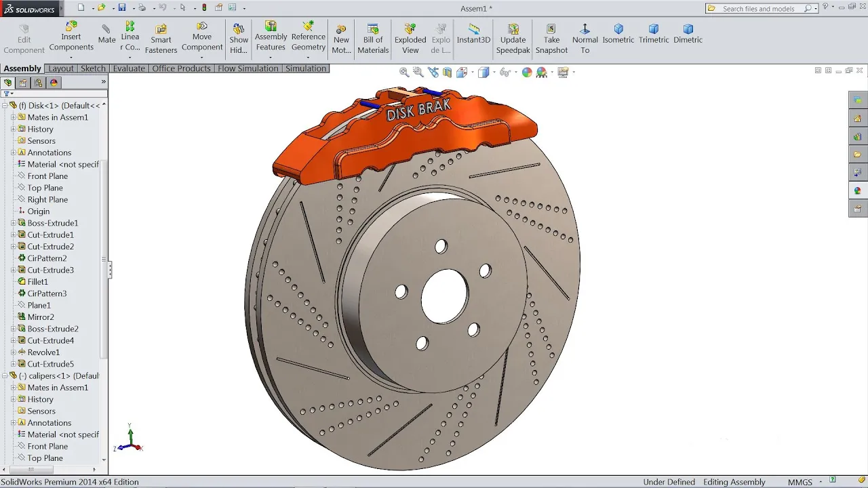Click the Help question mark icon
This screenshot has height=488, width=868.
tap(825, 7)
